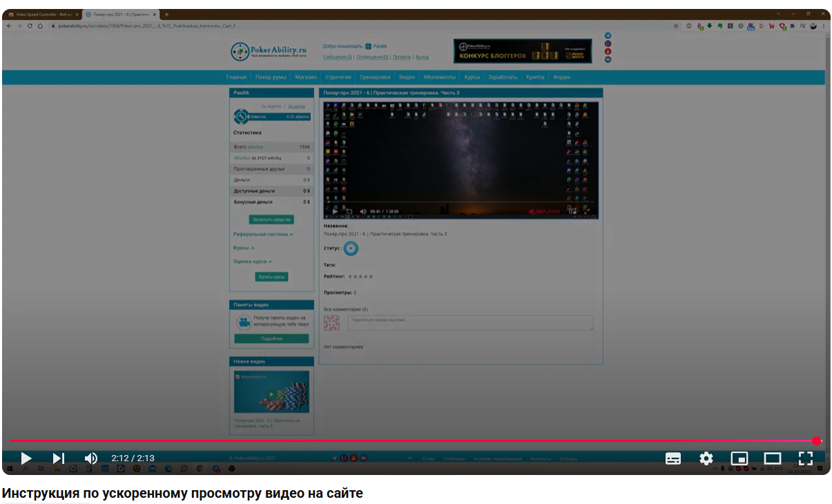This screenshot has width=832, height=504.
Task: Click the comment input field
Action: click(x=470, y=322)
